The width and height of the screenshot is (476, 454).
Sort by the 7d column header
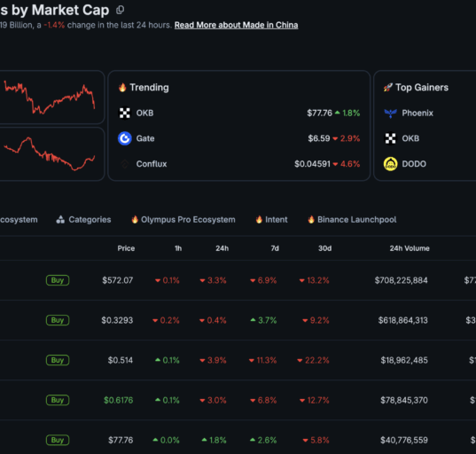click(x=275, y=248)
